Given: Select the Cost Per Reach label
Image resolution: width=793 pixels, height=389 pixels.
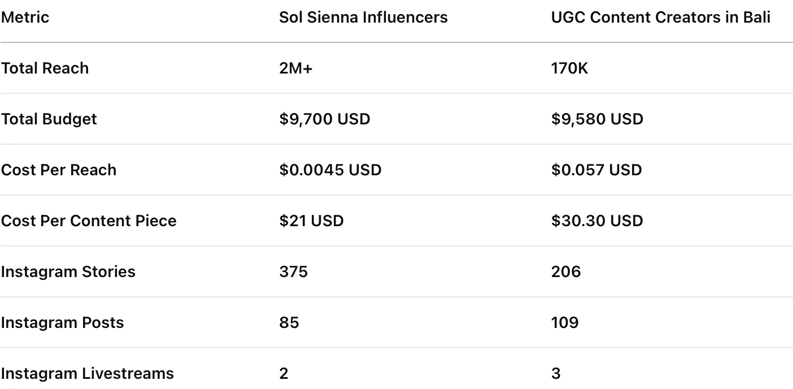Looking at the screenshot, I should coord(59,170).
